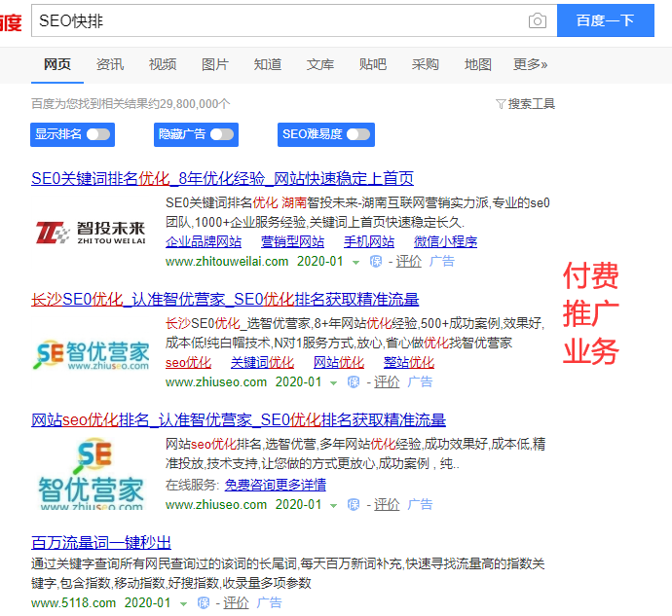Switch to the 图片 tab
Viewport: 672px width, 616px height.
tap(215, 64)
